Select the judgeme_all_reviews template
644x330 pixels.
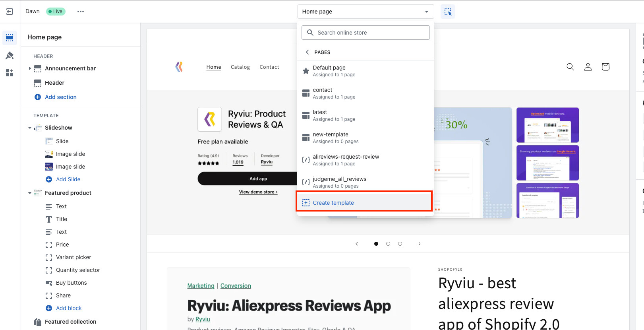[x=366, y=182]
